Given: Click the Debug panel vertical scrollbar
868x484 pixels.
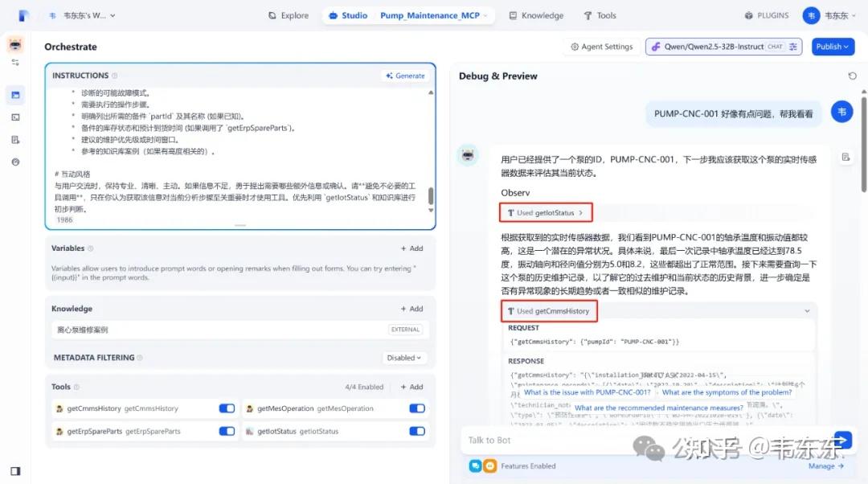Looking at the screenshot, I should [x=863, y=144].
